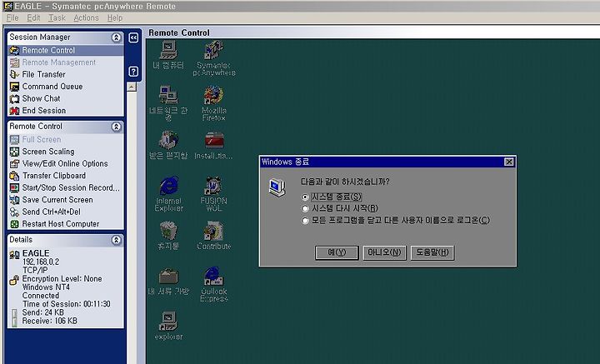Image resolution: width=600 pixels, height=364 pixels.
Task: Click the scroll up arrow in the remote pane
Action: (x=132, y=87)
